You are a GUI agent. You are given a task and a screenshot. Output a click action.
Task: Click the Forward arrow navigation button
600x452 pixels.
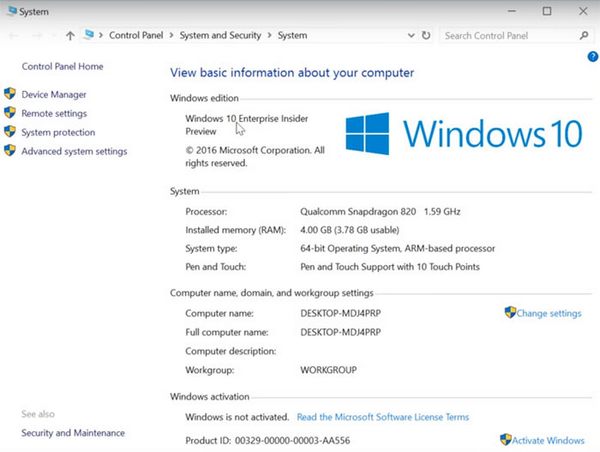pyautogui.click(x=37, y=36)
